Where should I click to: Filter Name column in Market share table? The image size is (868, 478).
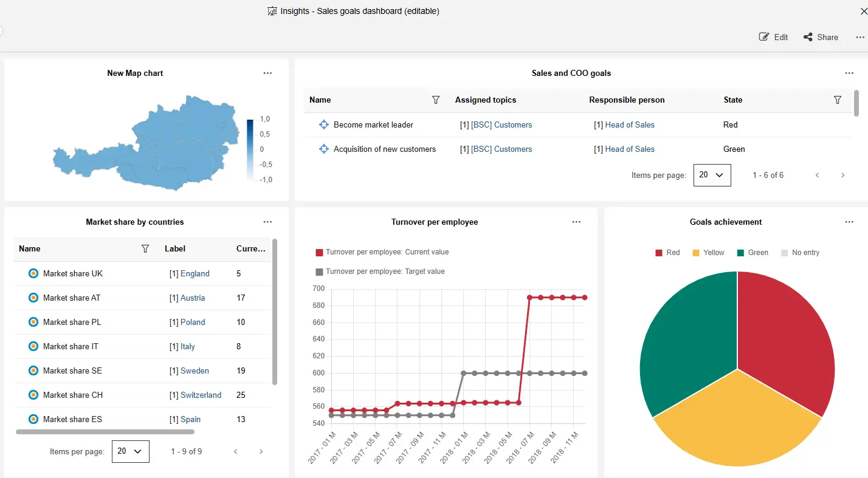click(145, 248)
